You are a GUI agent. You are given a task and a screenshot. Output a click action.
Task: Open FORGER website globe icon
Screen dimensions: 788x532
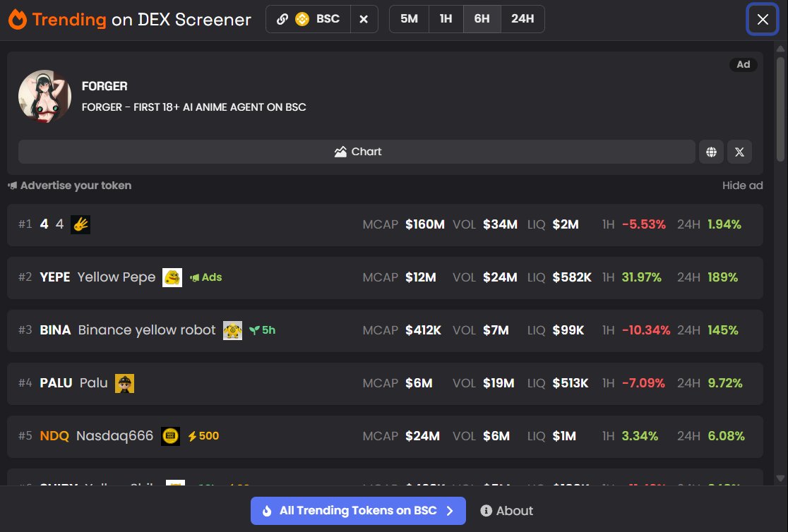tap(711, 152)
